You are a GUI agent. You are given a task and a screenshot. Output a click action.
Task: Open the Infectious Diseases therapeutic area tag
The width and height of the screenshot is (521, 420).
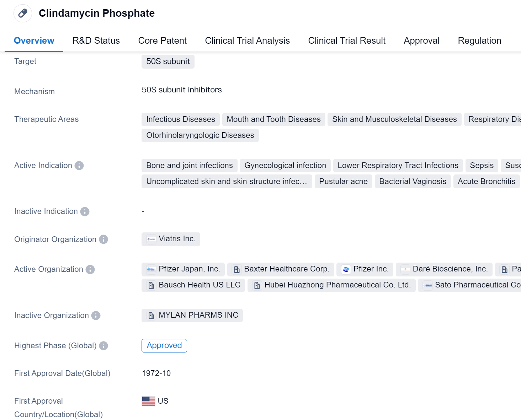[180, 119]
